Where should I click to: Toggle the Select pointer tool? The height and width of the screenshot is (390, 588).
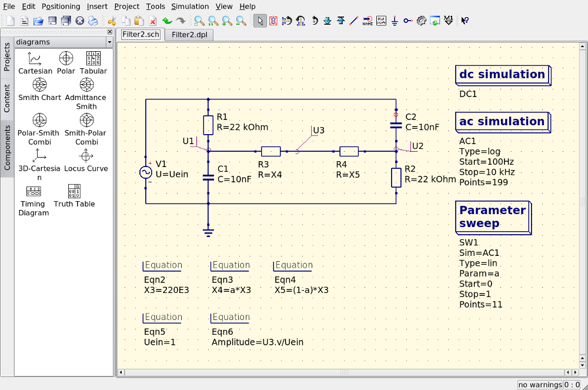pos(259,21)
